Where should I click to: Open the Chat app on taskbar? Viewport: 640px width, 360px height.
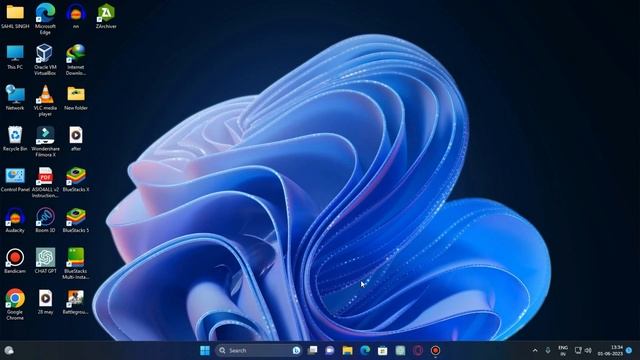[330, 350]
